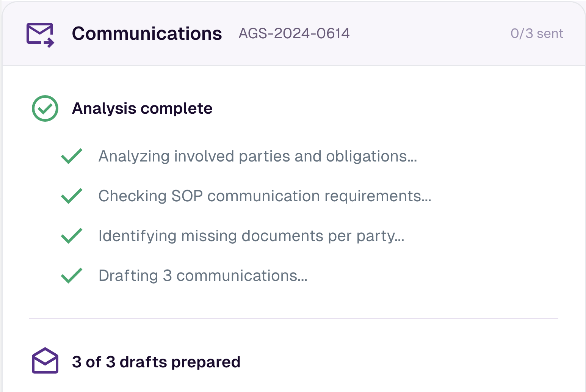586x392 pixels.
Task: Click the AGS-2024-0614 reference ID
Action: (294, 34)
